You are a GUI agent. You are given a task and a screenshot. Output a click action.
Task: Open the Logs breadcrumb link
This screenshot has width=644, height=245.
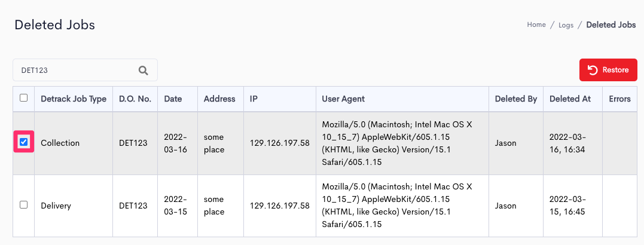(566, 25)
